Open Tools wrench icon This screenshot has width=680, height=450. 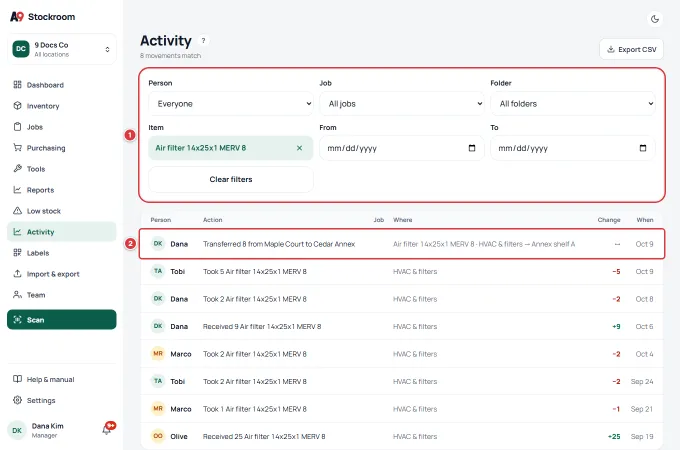tap(17, 169)
